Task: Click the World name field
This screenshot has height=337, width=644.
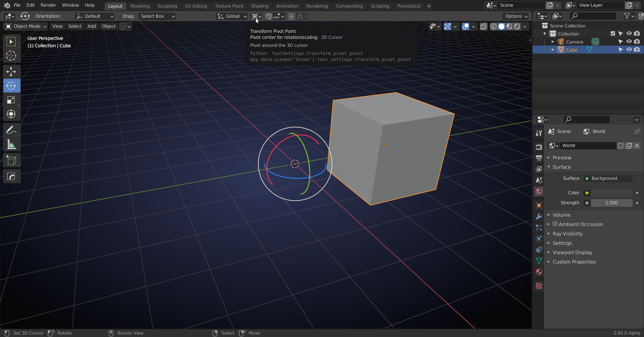Action: (x=588, y=145)
